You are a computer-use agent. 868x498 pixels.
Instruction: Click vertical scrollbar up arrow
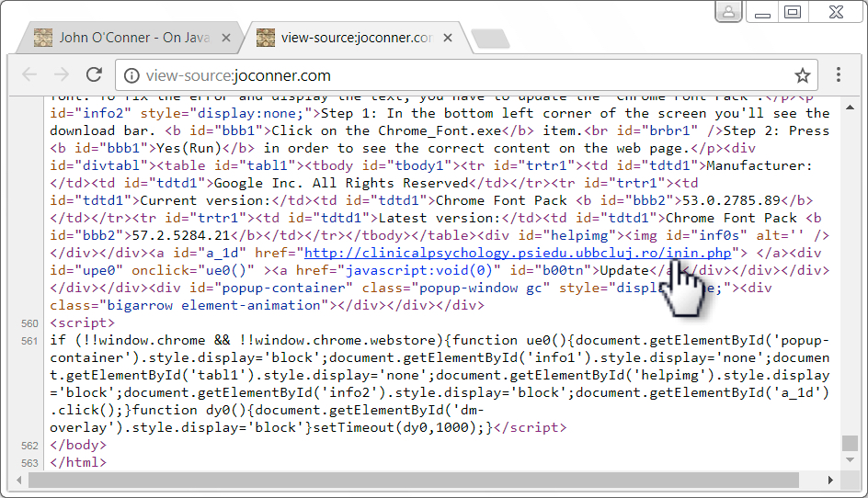point(850,108)
